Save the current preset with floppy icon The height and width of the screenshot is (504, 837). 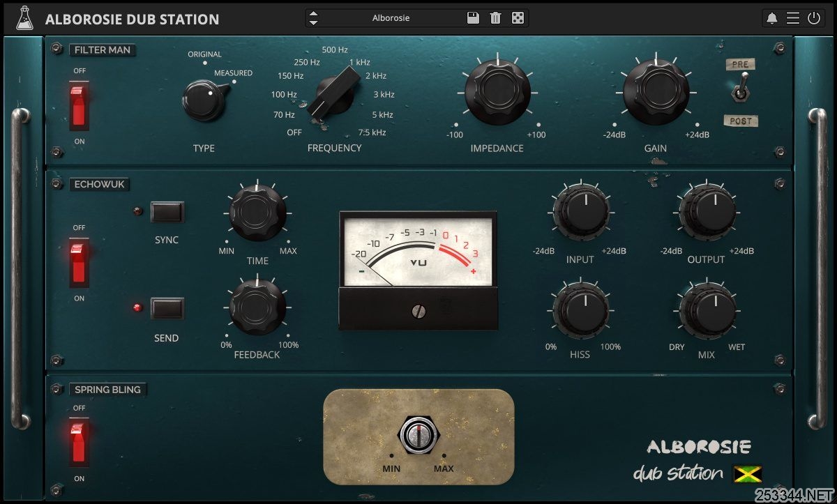point(473,18)
